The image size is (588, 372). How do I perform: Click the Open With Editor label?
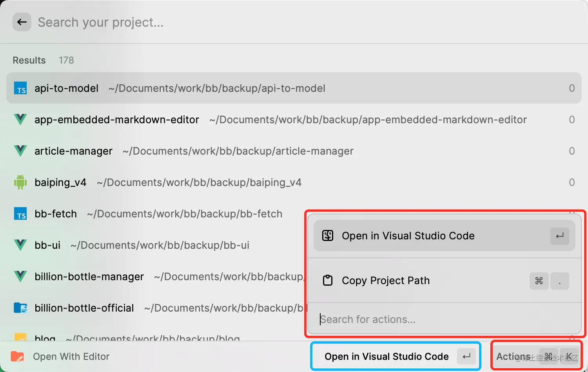tap(71, 356)
